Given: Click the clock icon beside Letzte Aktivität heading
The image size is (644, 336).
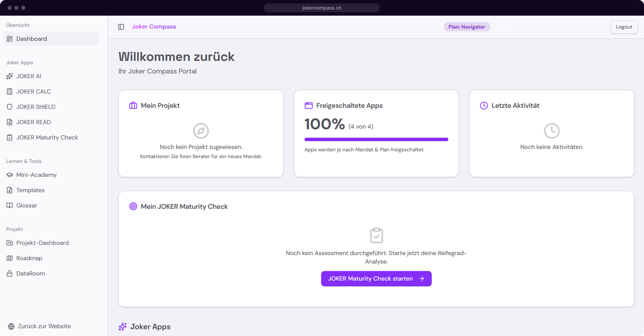Looking at the screenshot, I should point(484,105).
